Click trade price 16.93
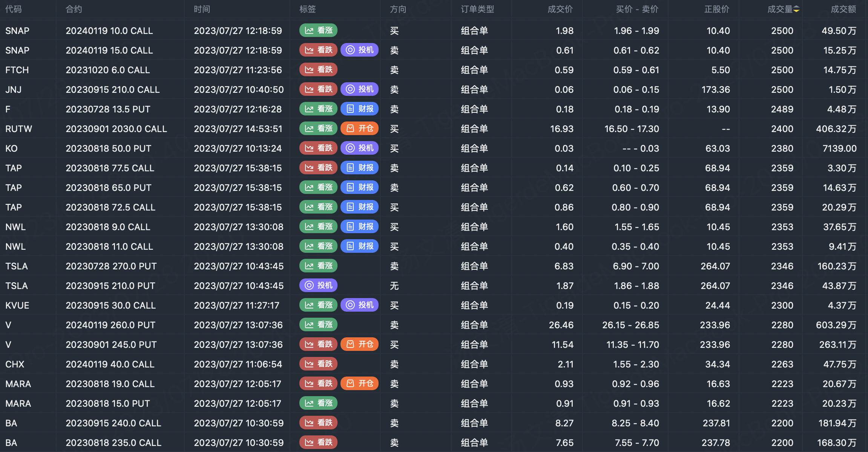The width and height of the screenshot is (868, 452). click(562, 129)
